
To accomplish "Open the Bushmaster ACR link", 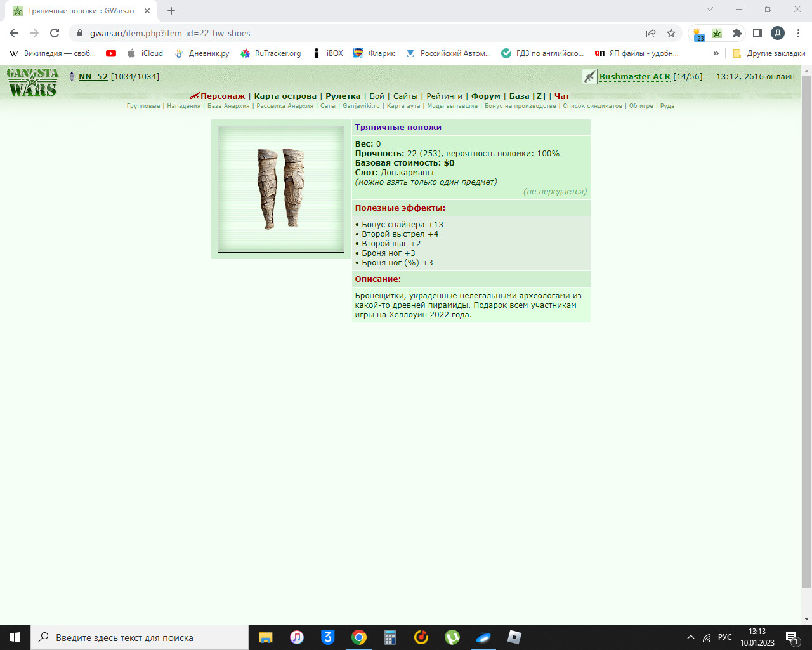I will pos(635,76).
